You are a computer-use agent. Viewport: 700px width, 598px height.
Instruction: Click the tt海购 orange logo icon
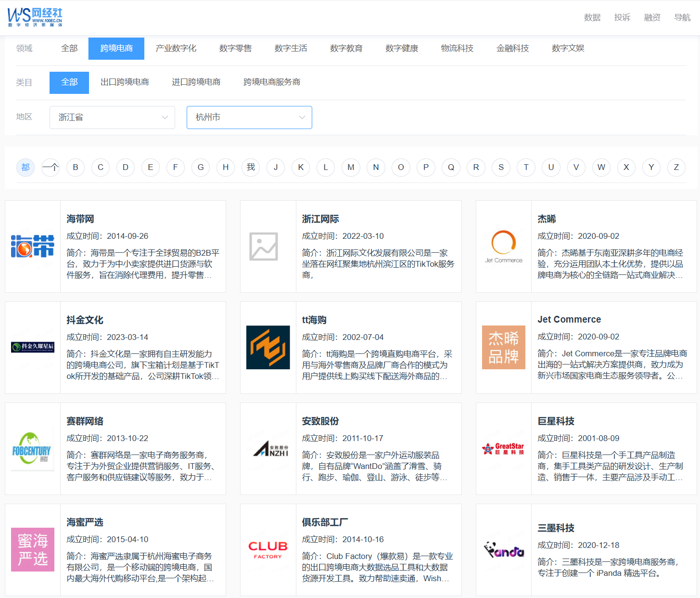(x=268, y=347)
